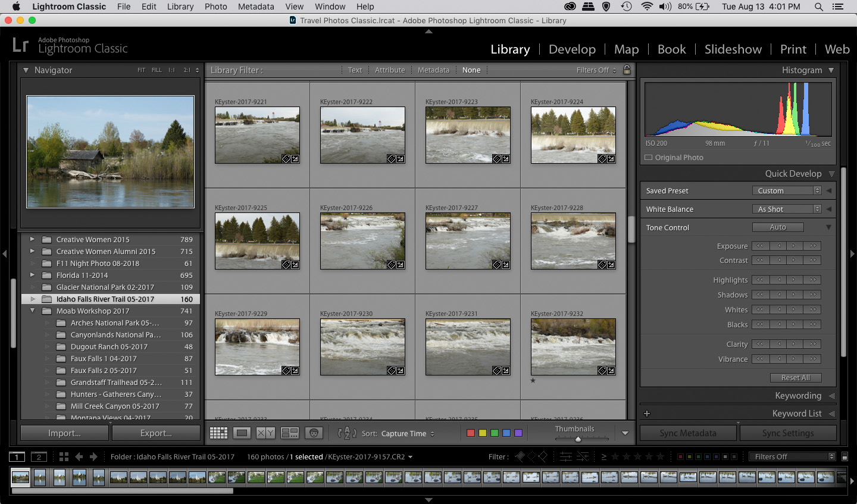Screen dimensions: 857x504
Task: Switch to Loupe view
Action: [242, 433]
